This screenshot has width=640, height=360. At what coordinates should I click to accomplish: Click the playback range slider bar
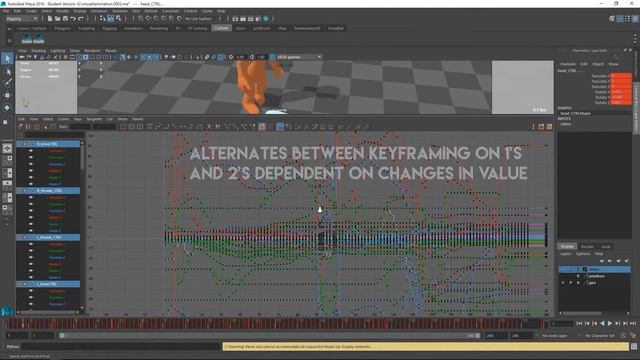point(269,336)
